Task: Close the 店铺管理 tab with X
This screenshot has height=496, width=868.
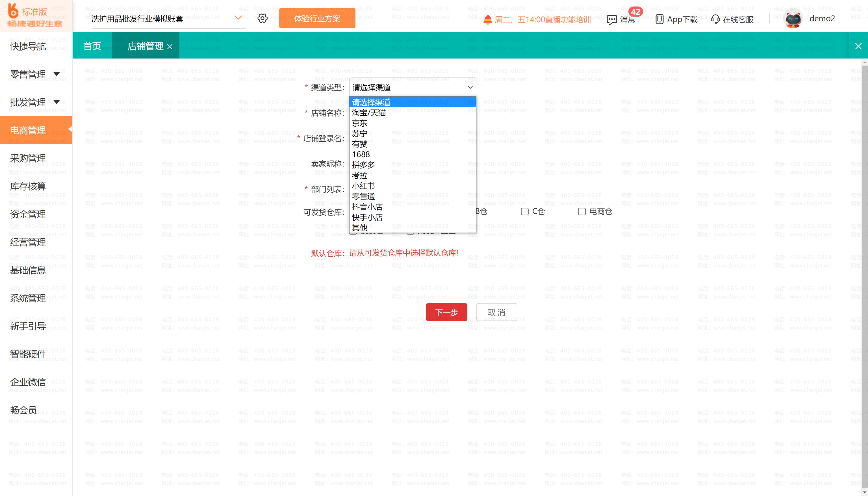Action: coord(170,47)
